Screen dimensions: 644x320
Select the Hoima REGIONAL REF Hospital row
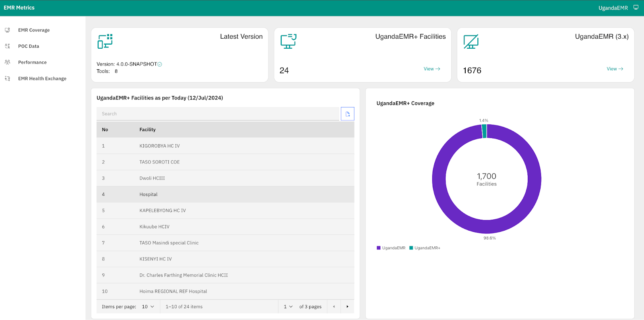[x=225, y=291]
